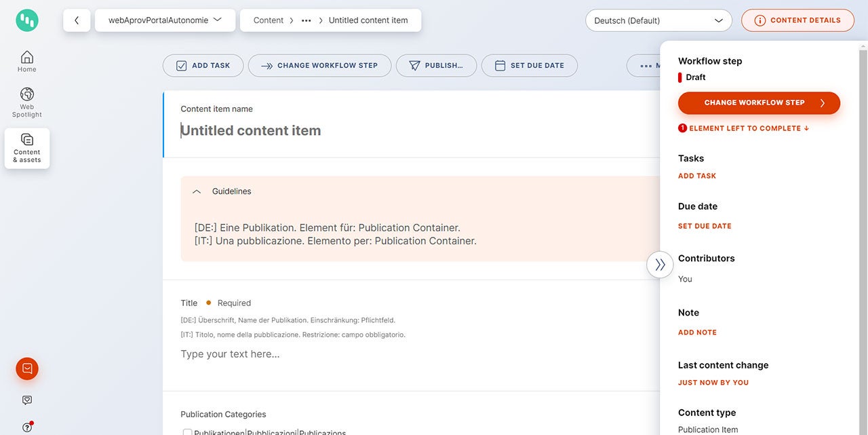The width and height of the screenshot is (868, 435).
Task: Click the Set Due Date link in sidebar
Action: [x=705, y=226]
